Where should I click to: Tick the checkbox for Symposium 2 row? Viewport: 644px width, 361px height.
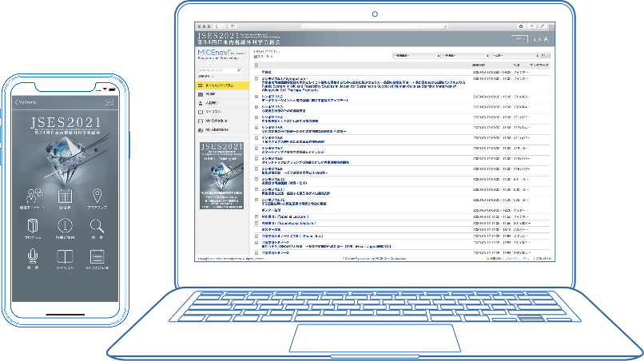[x=256, y=97]
